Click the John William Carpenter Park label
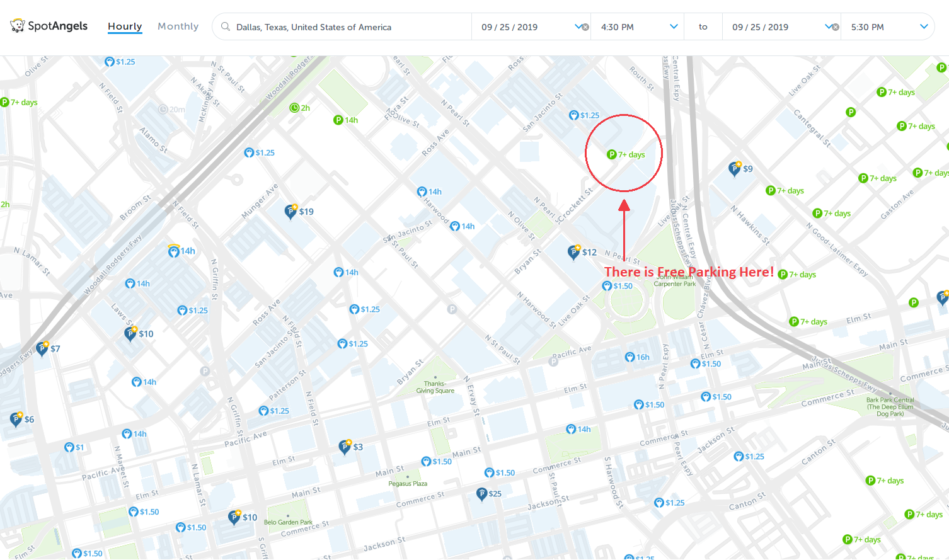Screen dimensions: 949x560 (x=675, y=280)
